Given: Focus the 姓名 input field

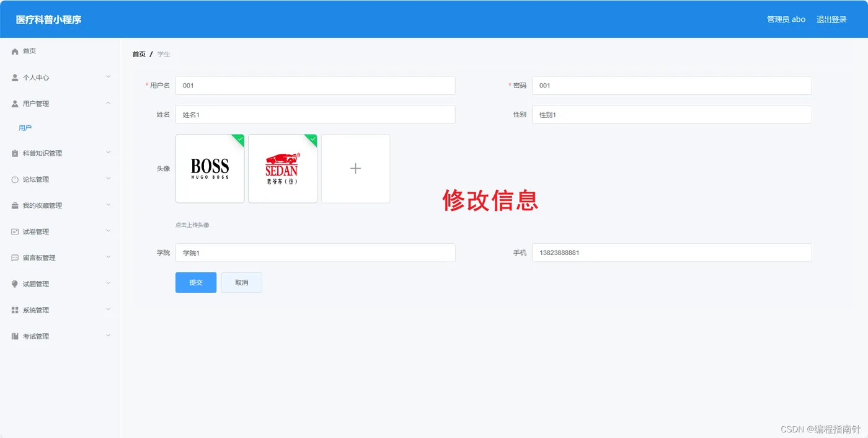Looking at the screenshot, I should point(316,115).
